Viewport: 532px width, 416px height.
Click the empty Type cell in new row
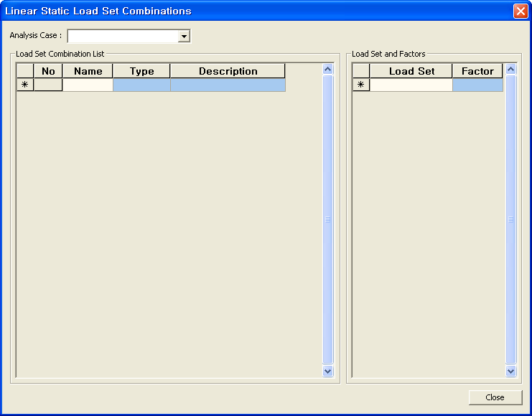[142, 85]
